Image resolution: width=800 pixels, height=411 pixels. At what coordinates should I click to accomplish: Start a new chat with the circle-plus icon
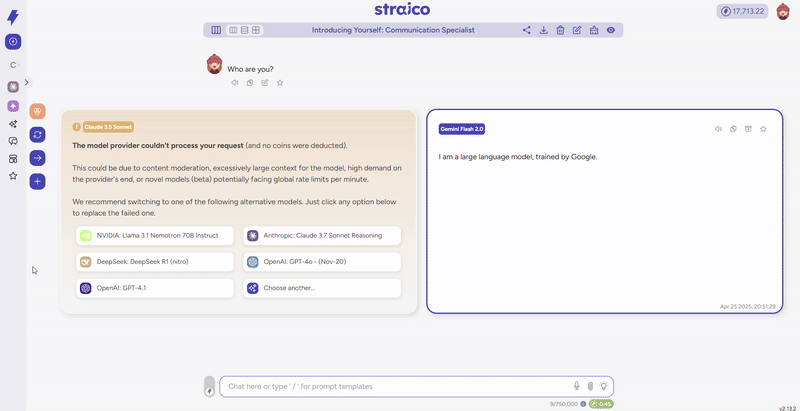13,42
